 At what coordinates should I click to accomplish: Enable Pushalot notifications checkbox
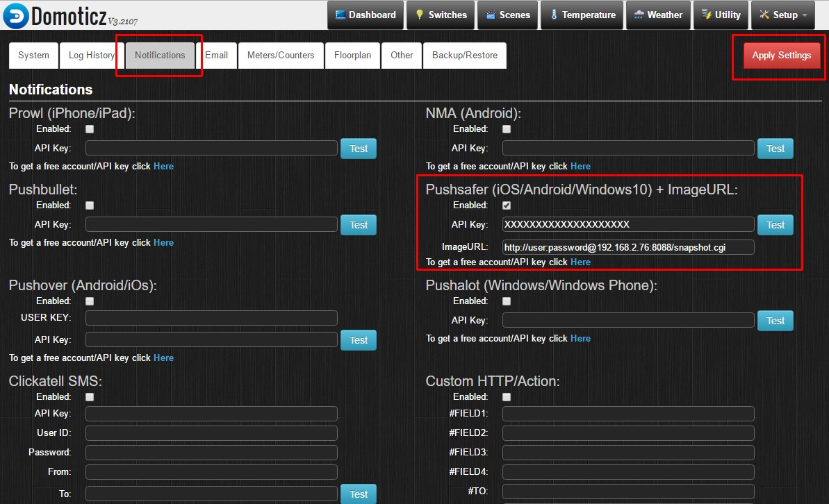[507, 301]
